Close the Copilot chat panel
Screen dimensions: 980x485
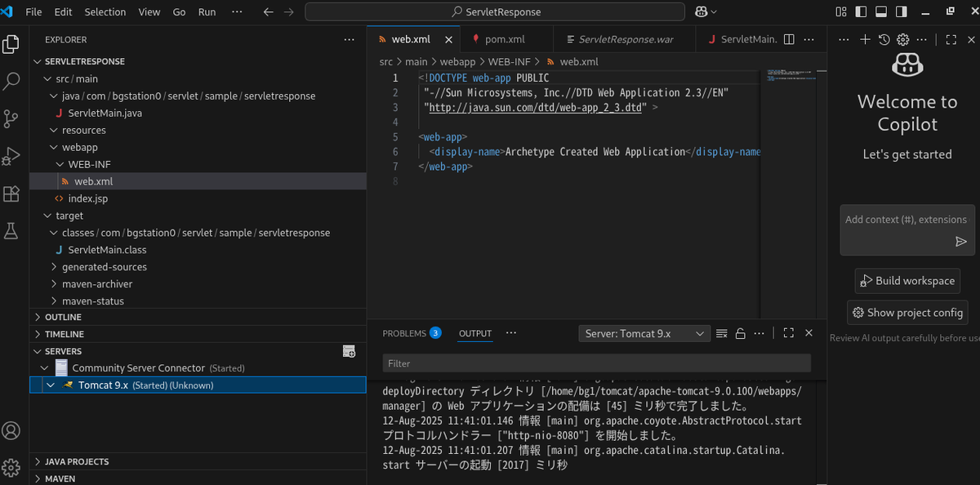click(972, 39)
